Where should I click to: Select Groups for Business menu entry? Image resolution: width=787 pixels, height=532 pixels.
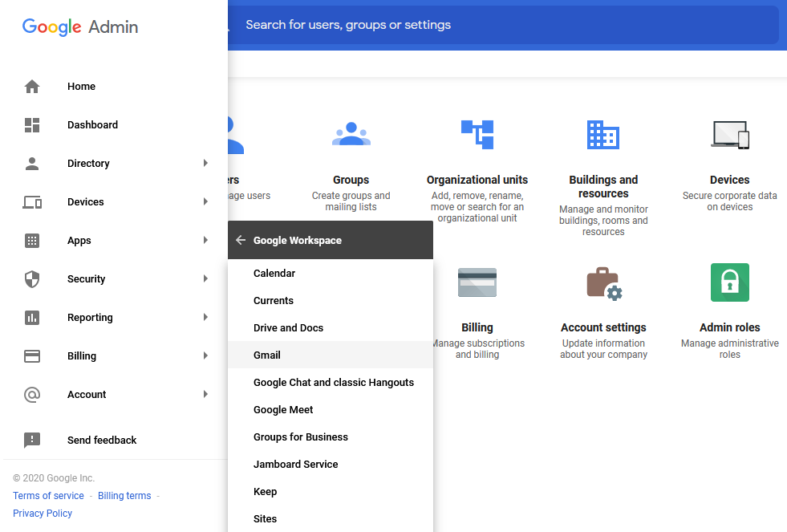[x=331, y=437]
